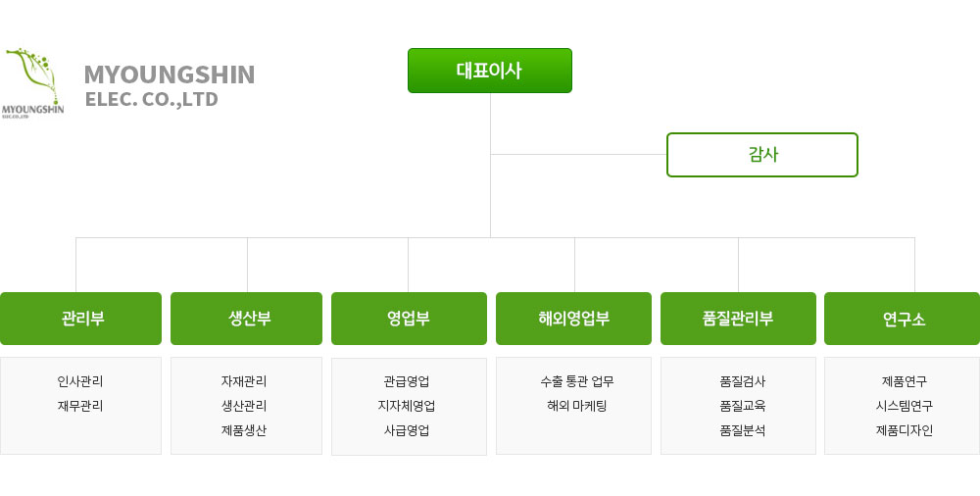This screenshot has width=980, height=496.
Task: Select 품질교육 under 품질관리부
Action: pos(743,406)
